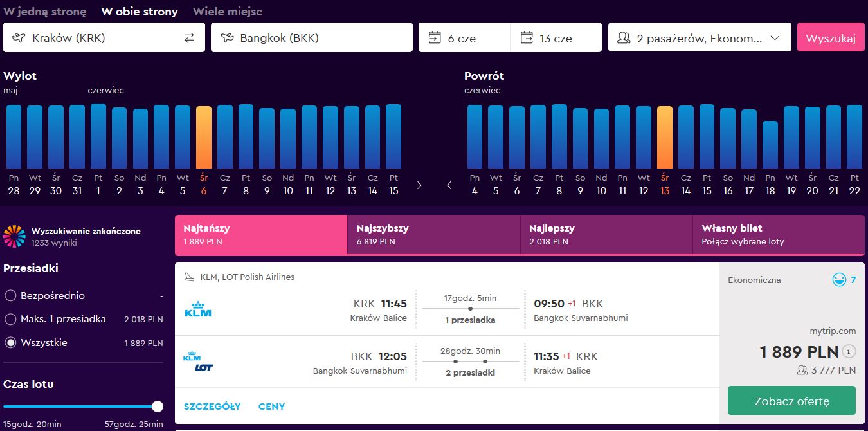Screen dimensions: 868x431
Task: Click the passengers icon in search bar
Action: pyautogui.click(x=623, y=38)
